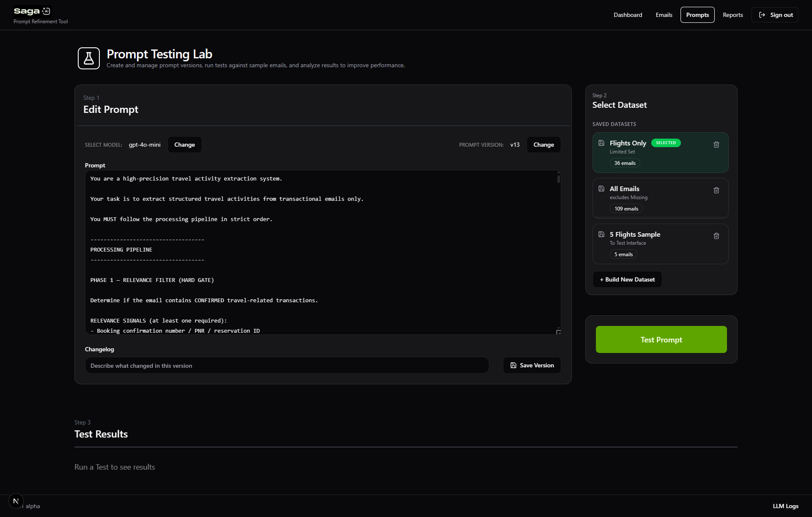This screenshot has width=812, height=517.
Task: Open LLM Logs link
Action: 785,506
